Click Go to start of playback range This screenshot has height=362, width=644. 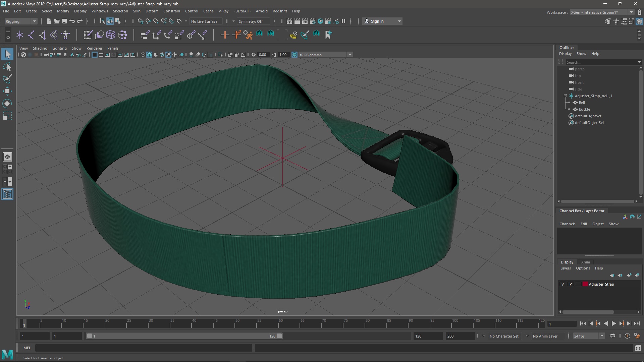(583, 323)
